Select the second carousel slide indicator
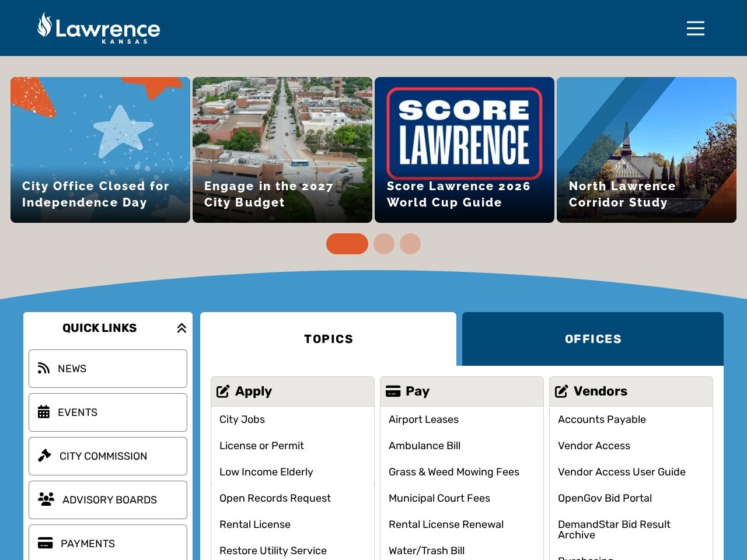 coord(384,244)
